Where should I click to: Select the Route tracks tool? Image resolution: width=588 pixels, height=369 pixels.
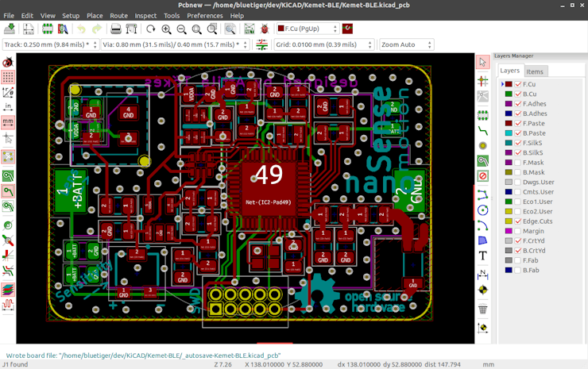pos(482,131)
